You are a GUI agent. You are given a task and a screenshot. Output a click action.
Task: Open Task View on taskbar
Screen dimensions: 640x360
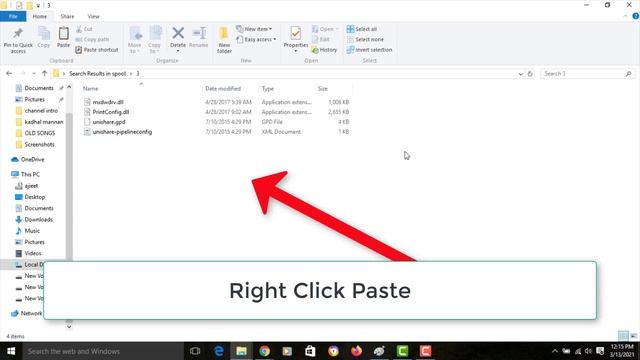195,351
